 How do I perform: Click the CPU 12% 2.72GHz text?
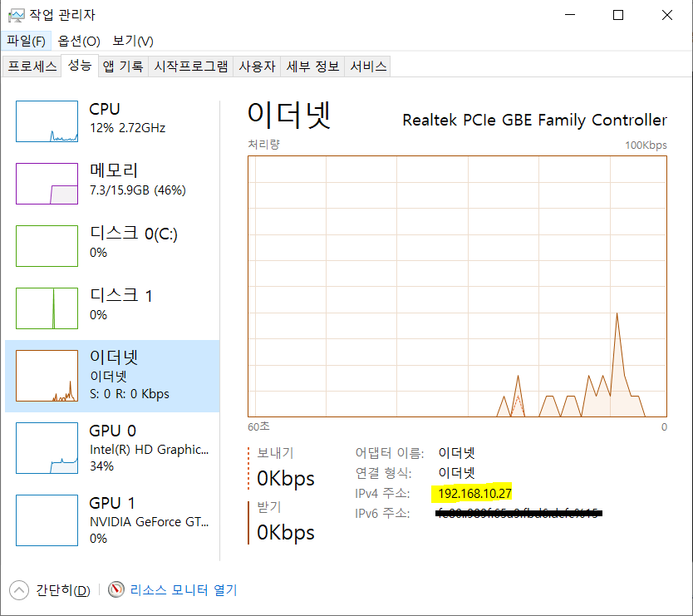[127, 128]
